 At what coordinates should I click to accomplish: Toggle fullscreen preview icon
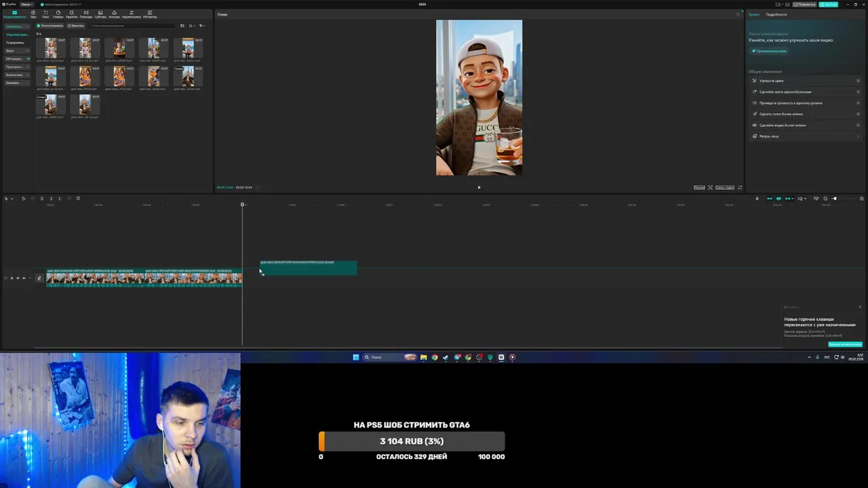coord(740,187)
